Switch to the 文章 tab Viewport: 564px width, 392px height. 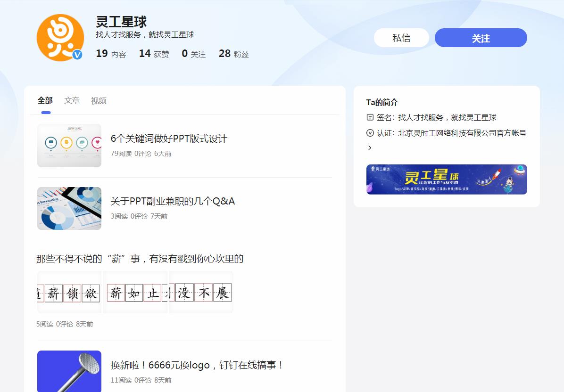click(72, 101)
